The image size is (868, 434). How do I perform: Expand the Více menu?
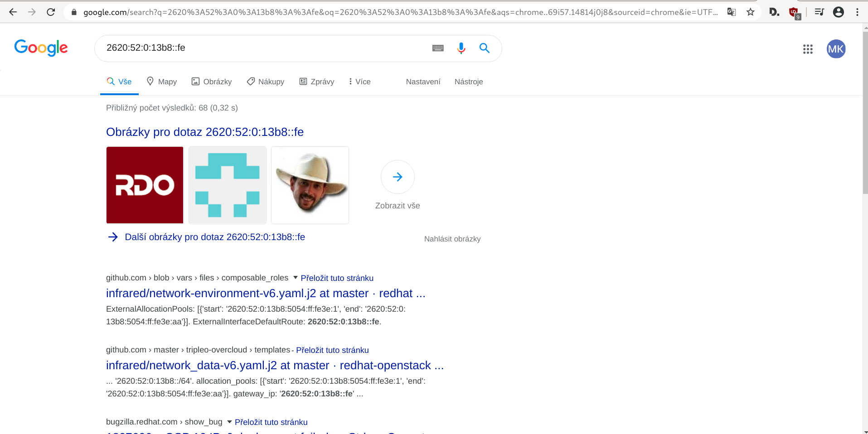pos(360,82)
